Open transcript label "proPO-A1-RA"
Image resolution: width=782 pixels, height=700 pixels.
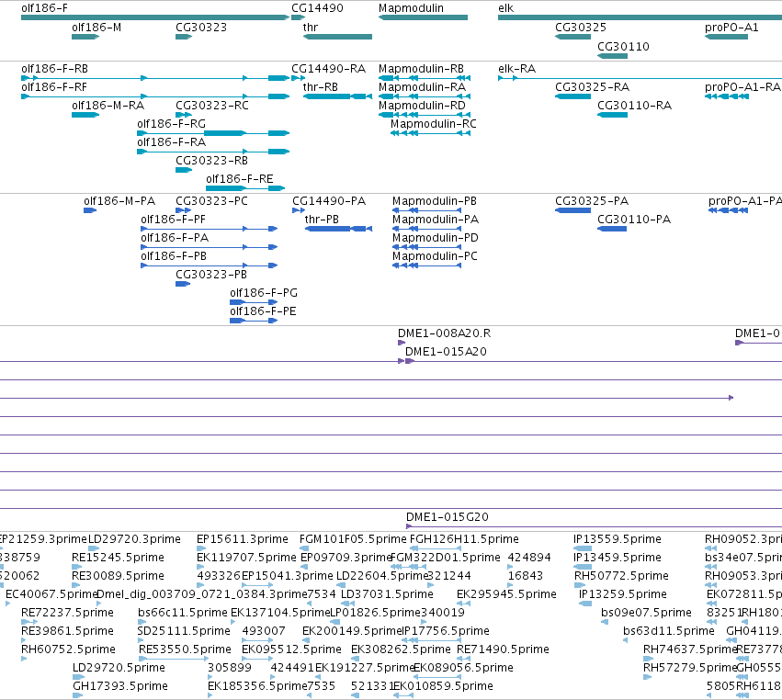pyautogui.click(x=742, y=86)
